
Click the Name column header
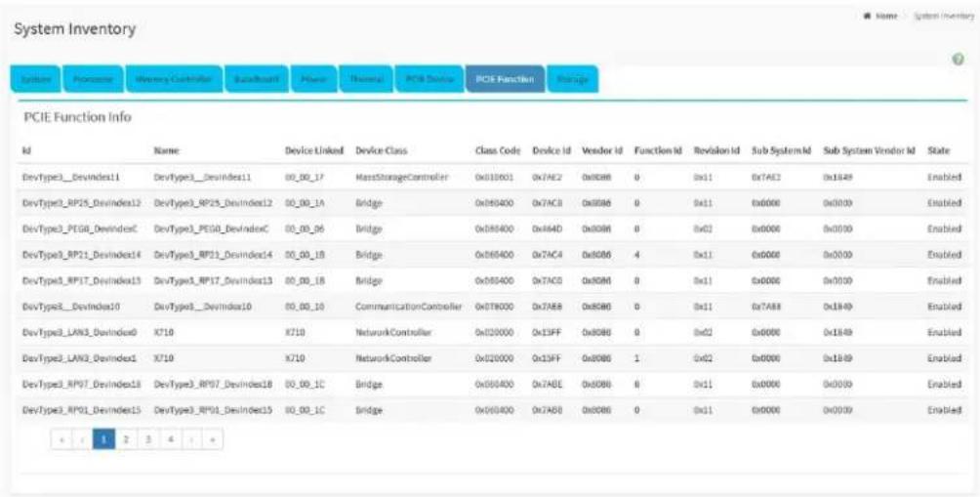pyautogui.click(x=166, y=150)
